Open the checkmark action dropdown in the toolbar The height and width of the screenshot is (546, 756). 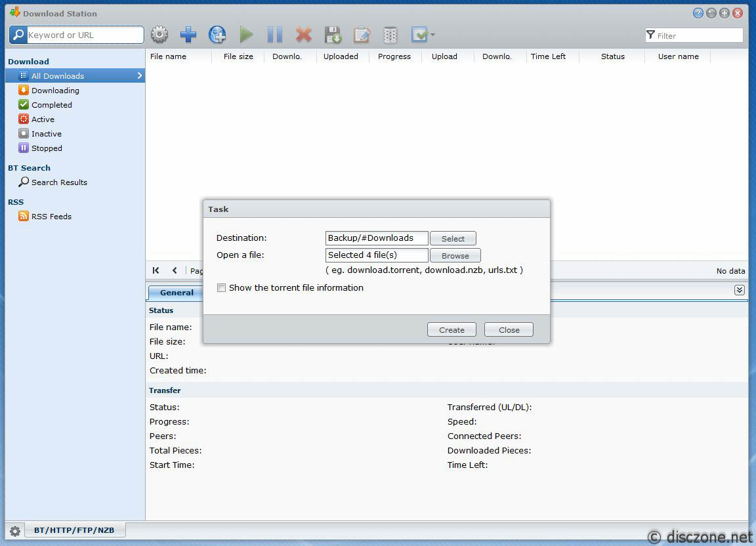point(423,35)
